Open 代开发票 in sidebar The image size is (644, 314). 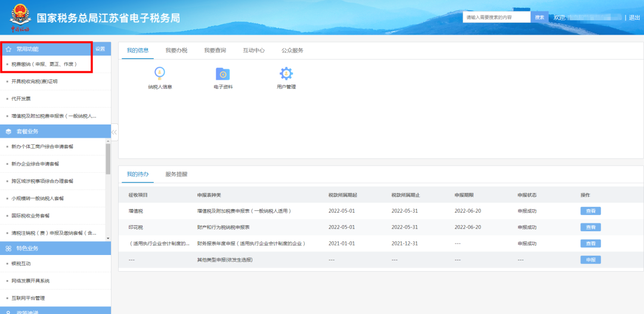click(x=21, y=98)
